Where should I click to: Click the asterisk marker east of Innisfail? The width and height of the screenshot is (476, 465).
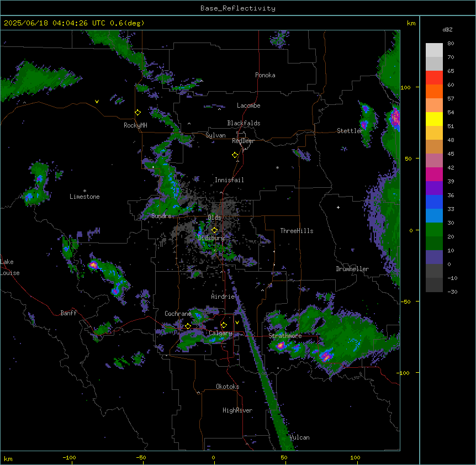point(277,167)
